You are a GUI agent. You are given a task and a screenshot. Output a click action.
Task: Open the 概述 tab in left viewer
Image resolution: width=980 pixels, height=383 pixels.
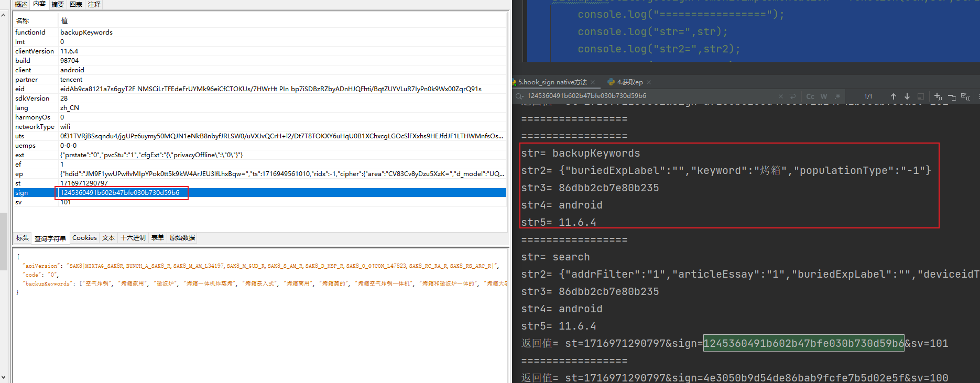tap(21, 4)
